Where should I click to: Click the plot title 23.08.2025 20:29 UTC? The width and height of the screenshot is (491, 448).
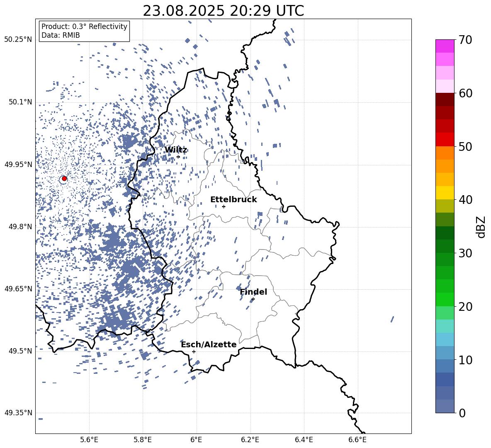[223, 11]
